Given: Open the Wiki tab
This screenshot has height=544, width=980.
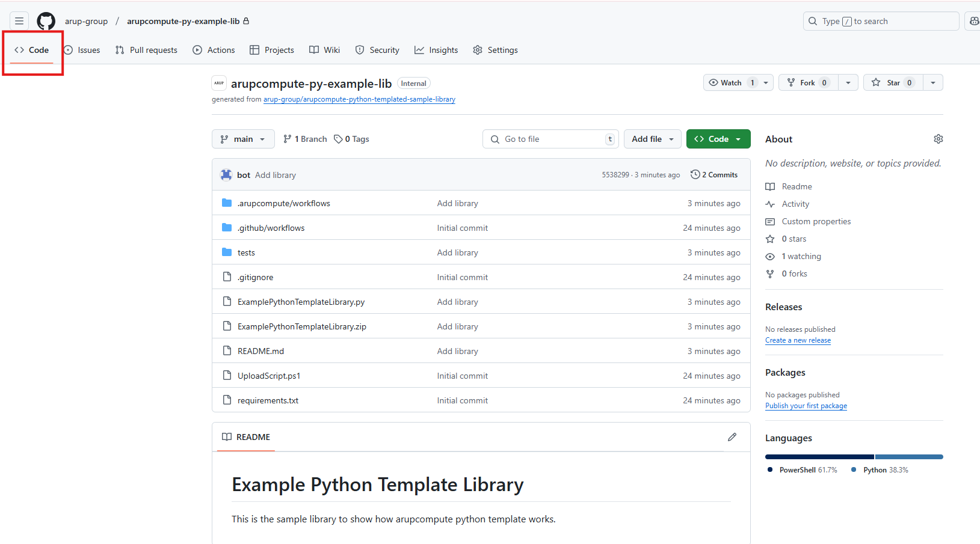Looking at the screenshot, I should coord(325,50).
